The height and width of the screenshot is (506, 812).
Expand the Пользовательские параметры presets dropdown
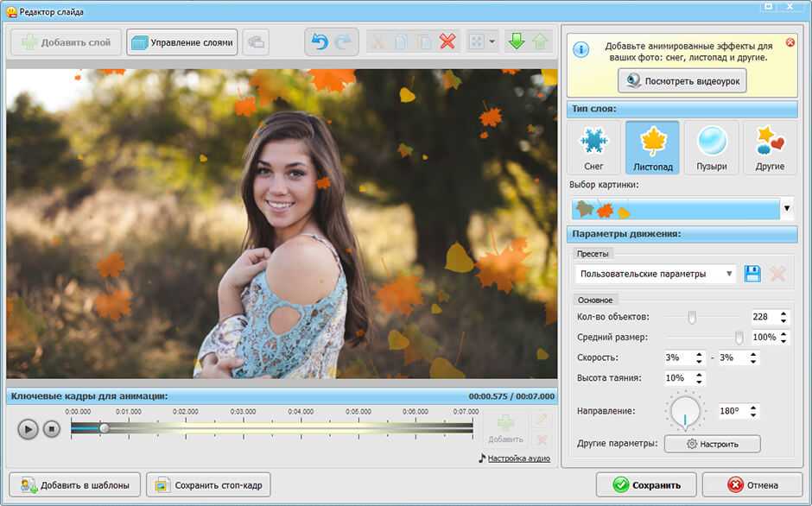[730, 274]
